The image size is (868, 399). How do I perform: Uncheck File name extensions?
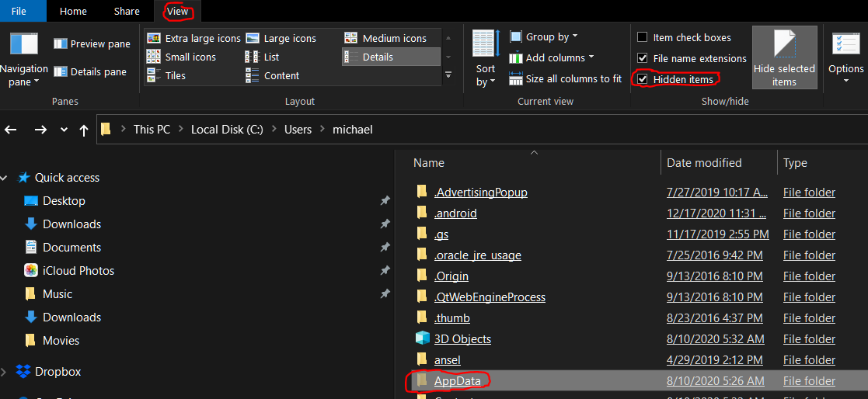(x=643, y=58)
